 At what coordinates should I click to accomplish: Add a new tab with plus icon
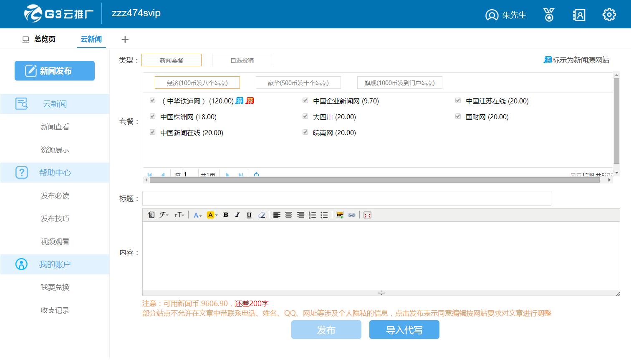125,40
